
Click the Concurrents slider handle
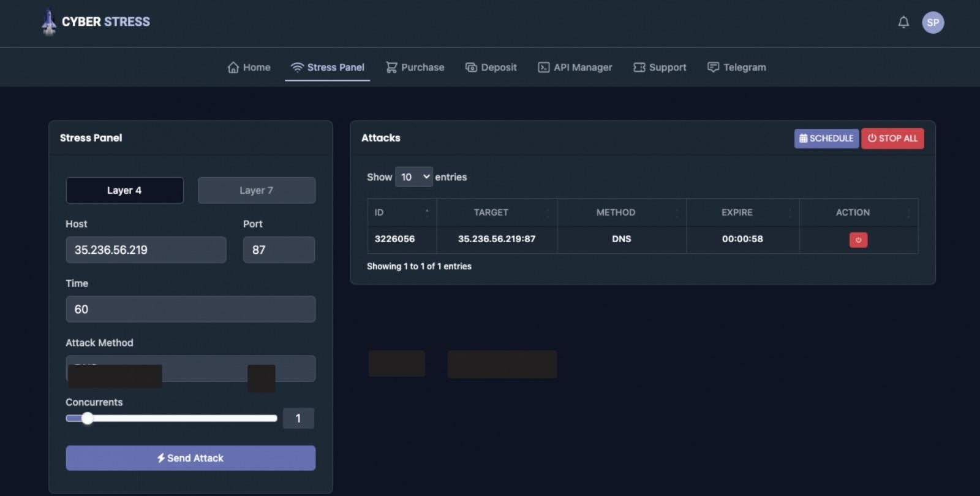point(88,419)
